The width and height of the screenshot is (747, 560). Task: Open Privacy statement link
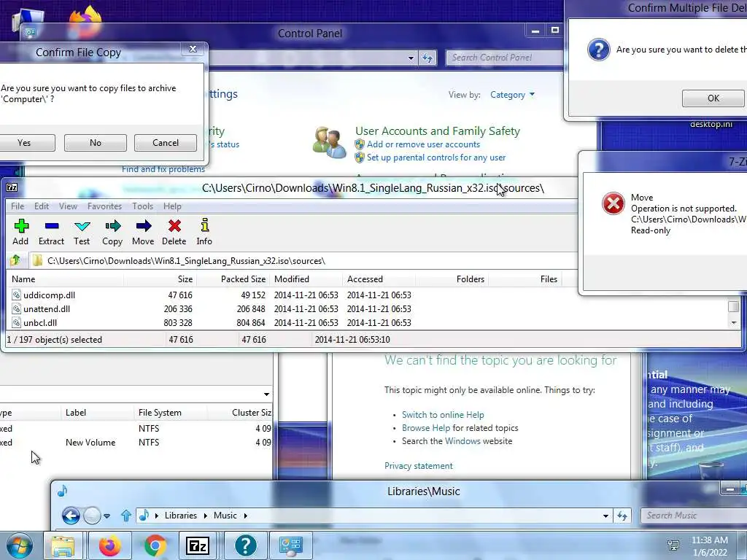click(x=418, y=466)
